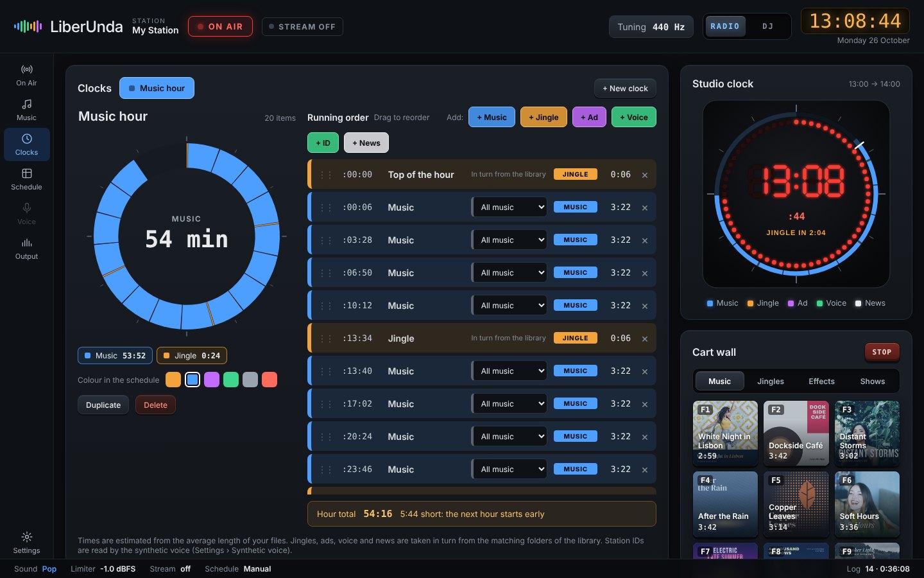This screenshot has width=924, height=578.
Task: Remove the :13:40 Music row
Action: pyautogui.click(x=645, y=371)
